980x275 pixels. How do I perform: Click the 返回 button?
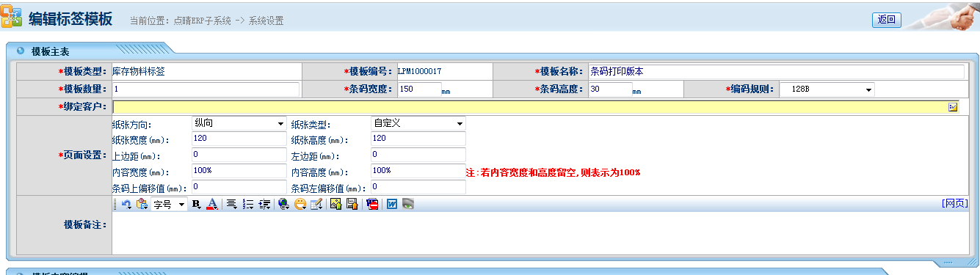point(886,20)
